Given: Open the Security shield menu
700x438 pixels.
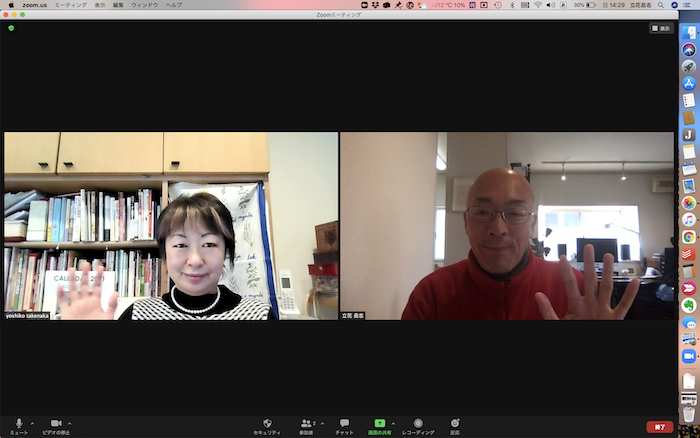Looking at the screenshot, I should (267, 424).
